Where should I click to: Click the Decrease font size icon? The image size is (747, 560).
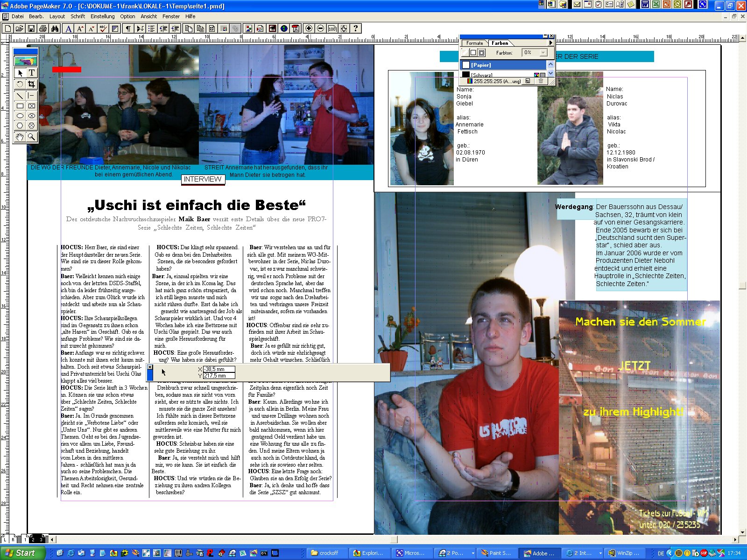tap(92, 28)
